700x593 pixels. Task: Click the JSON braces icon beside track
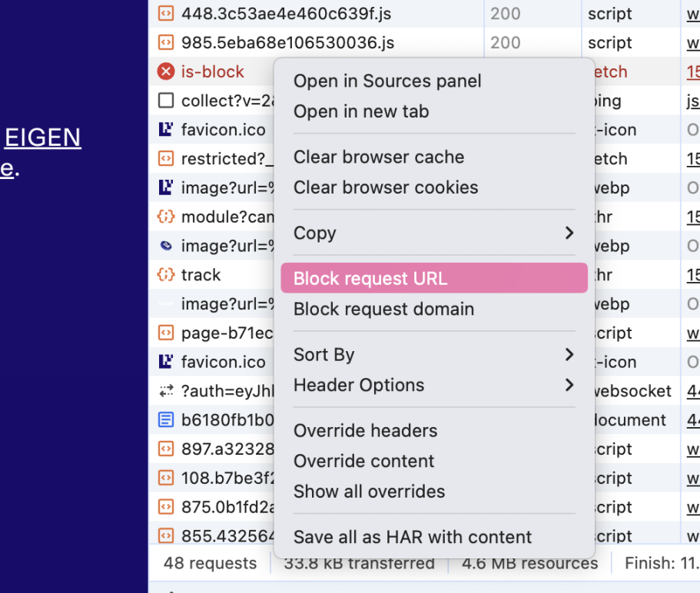click(165, 275)
